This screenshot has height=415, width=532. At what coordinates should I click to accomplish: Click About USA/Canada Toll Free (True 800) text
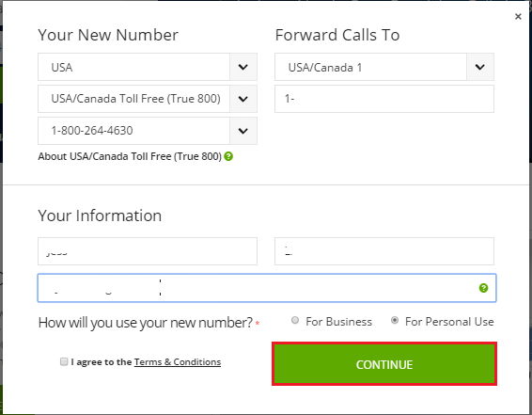click(130, 156)
